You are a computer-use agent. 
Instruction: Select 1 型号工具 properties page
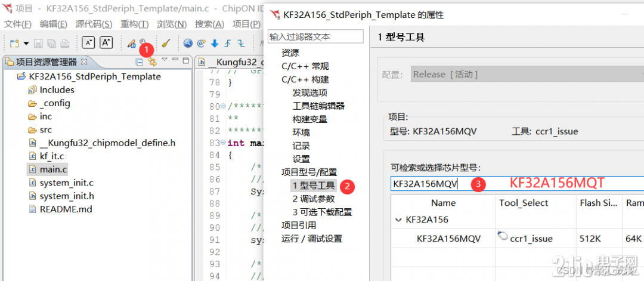[314, 186]
